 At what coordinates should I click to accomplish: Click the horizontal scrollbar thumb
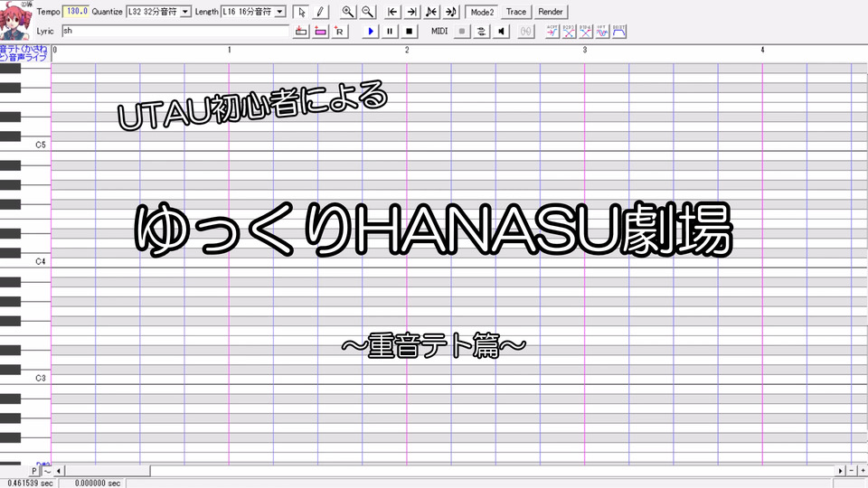pyautogui.click(x=107, y=471)
